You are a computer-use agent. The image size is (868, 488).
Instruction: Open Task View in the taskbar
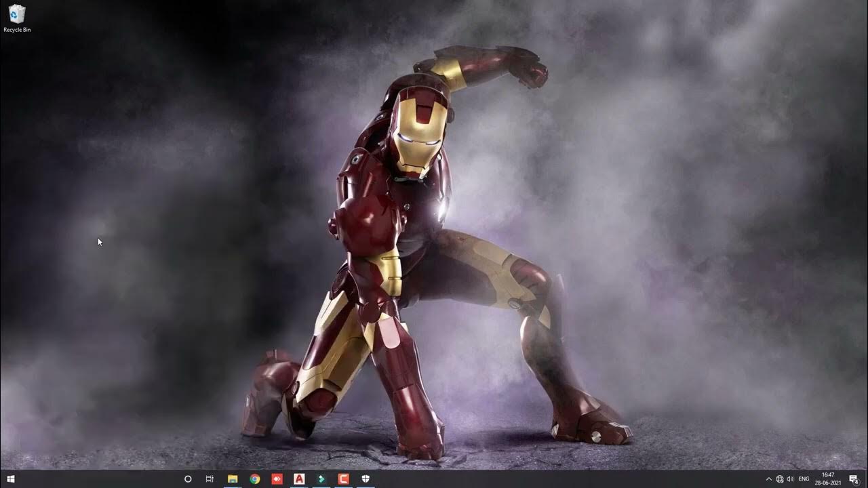pos(210,479)
